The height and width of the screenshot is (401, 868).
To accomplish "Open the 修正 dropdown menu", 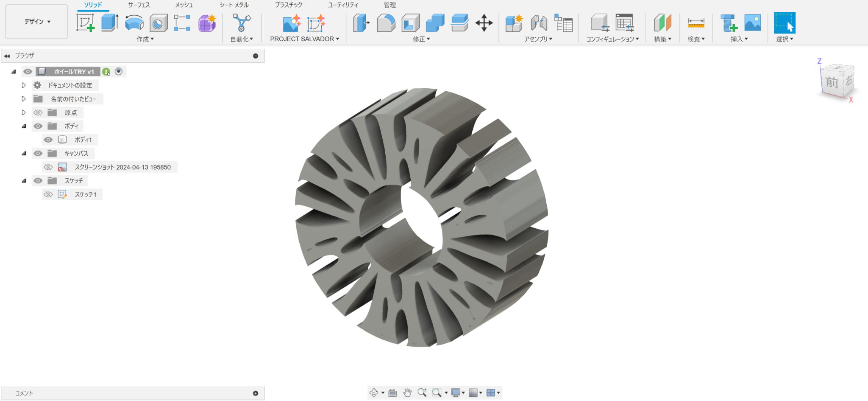I will pyautogui.click(x=421, y=39).
